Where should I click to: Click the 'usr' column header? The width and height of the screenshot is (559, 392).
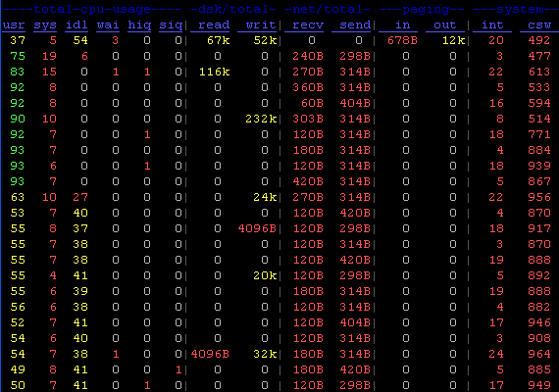(x=14, y=24)
